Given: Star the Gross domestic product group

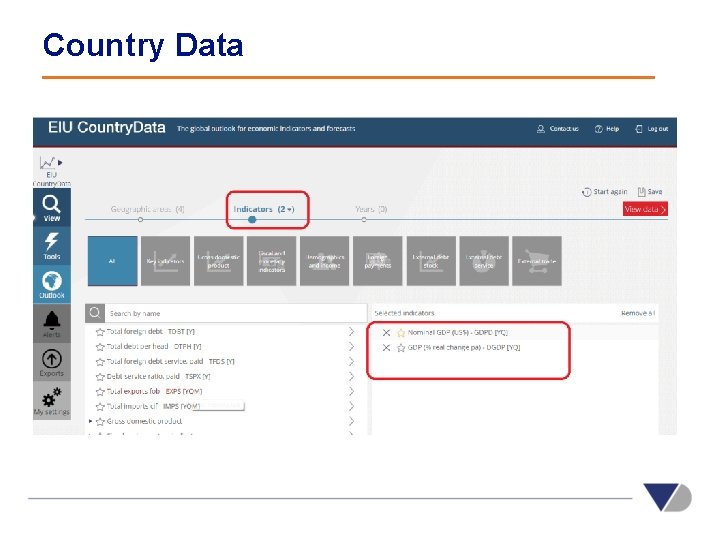Looking at the screenshot, I should 100,421.
